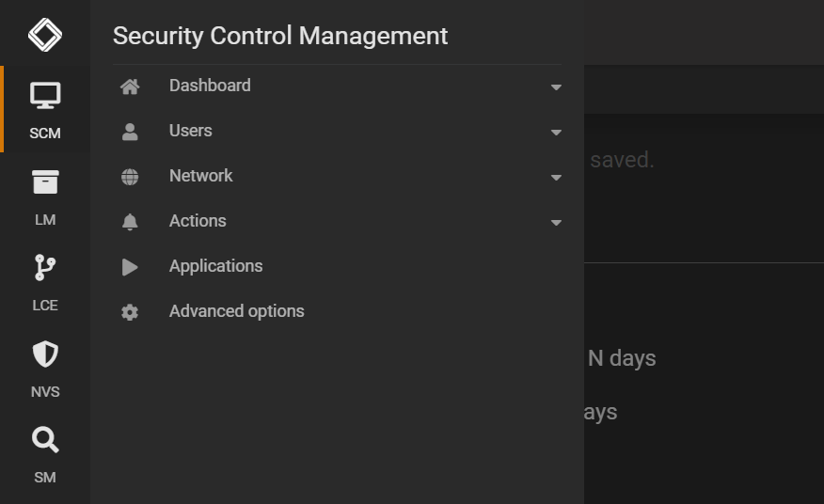Screen dimensions: 824x504
Task: Click the Security Control Management heading
Action: [280, 36]
